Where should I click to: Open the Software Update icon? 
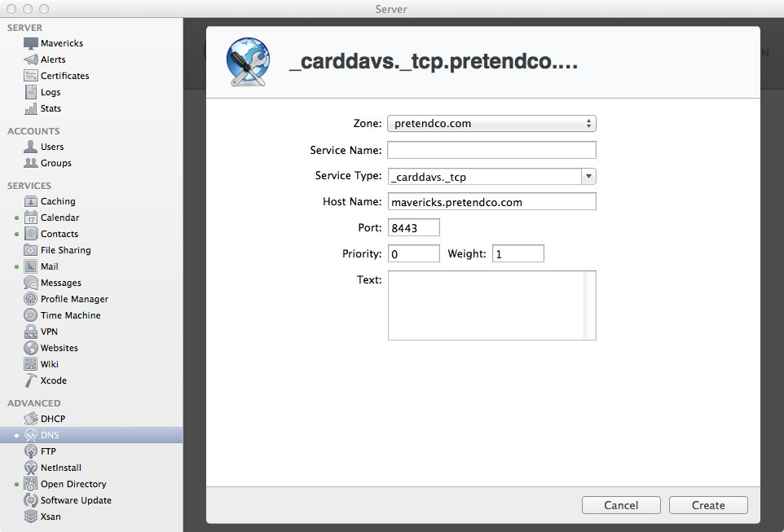30,500
